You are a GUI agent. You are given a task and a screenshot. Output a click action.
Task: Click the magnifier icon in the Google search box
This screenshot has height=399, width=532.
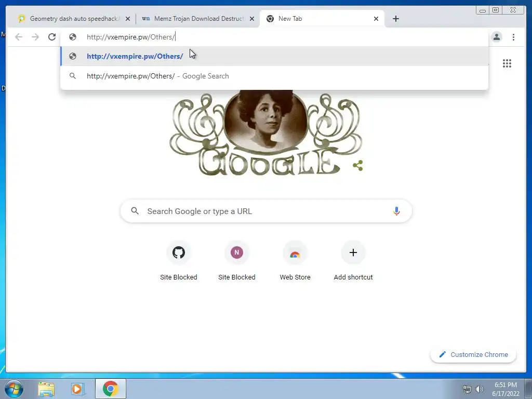tap(135, 211)
